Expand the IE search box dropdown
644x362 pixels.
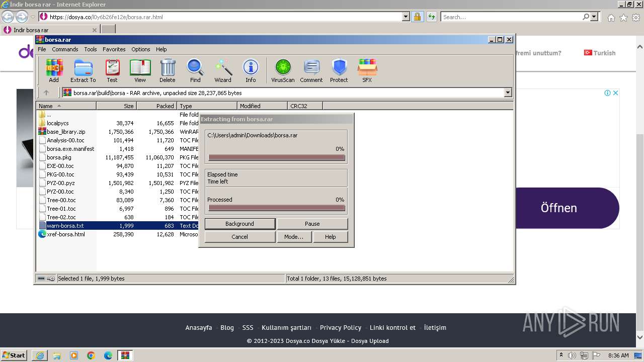click(x=595, y=17)
